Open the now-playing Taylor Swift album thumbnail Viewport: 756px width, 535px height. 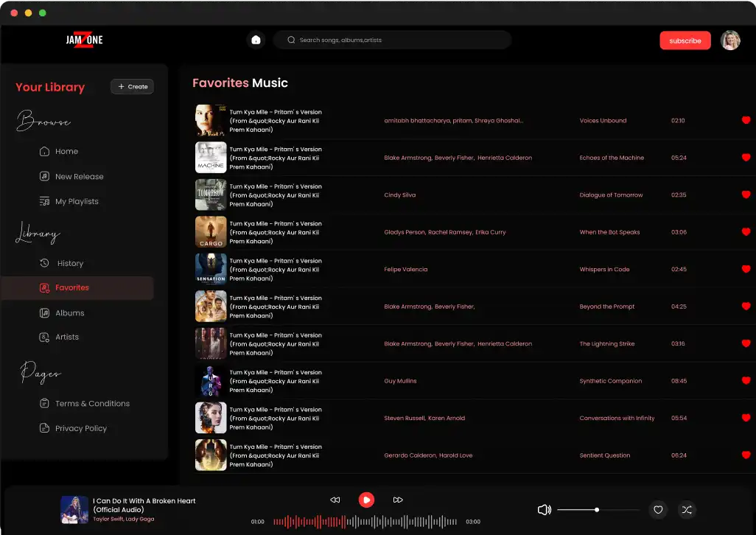74,509
